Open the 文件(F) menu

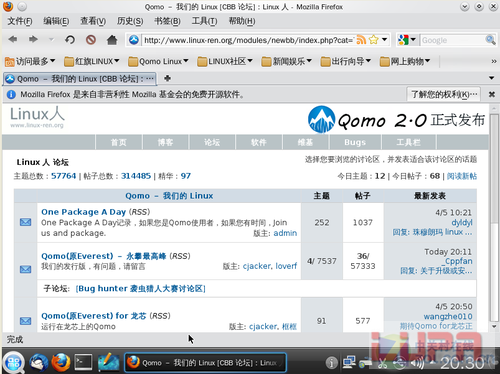pyautogui.click(x=20, y=21)
